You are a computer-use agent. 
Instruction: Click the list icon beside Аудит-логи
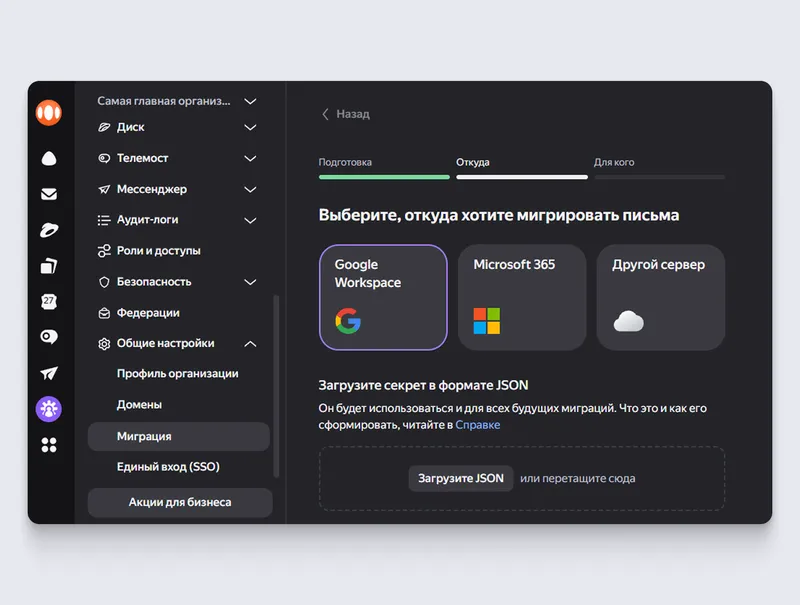tap(104, 220)
